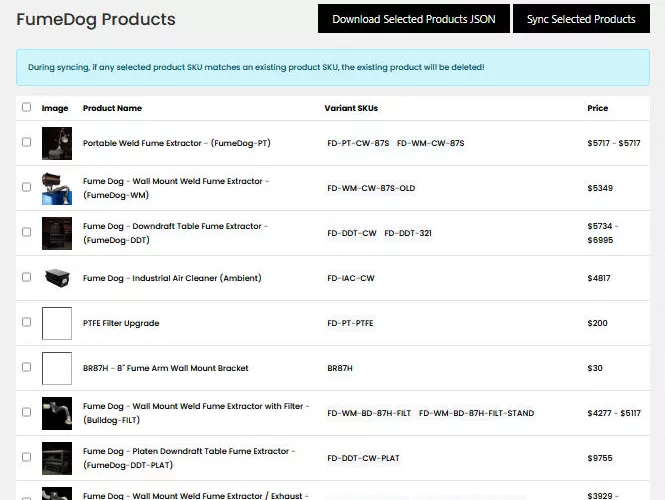Click SKU FD-DDT-CW
Viewport: 665px width, 500px height.
pyautogui.click(x=352, y=233)
